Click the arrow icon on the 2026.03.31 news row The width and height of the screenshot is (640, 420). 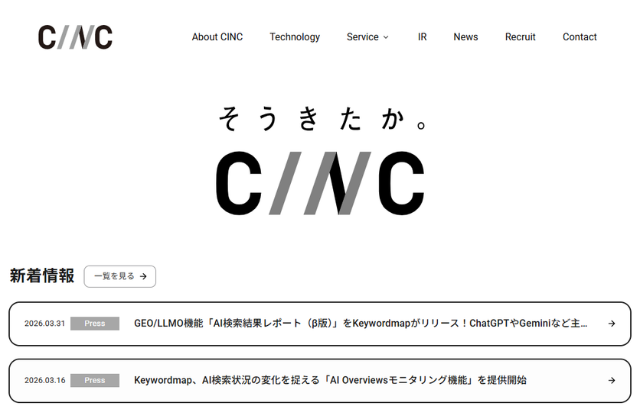[611, 324]
